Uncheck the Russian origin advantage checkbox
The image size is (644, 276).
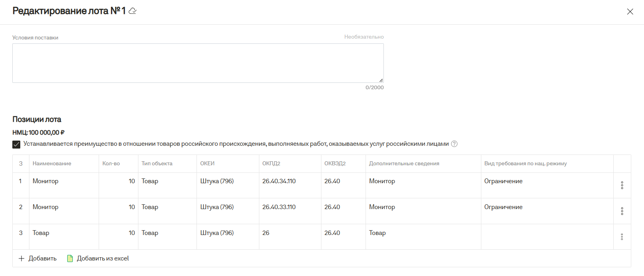point(16,144)
